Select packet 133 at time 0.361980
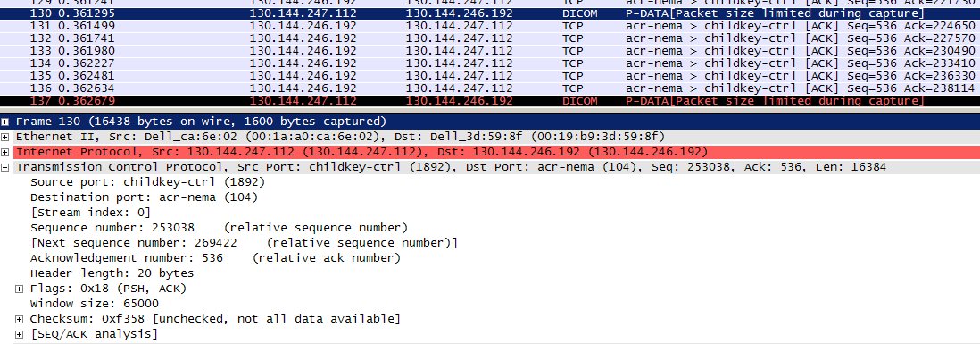This screenshot has height=344, width=980. [490, 51]
